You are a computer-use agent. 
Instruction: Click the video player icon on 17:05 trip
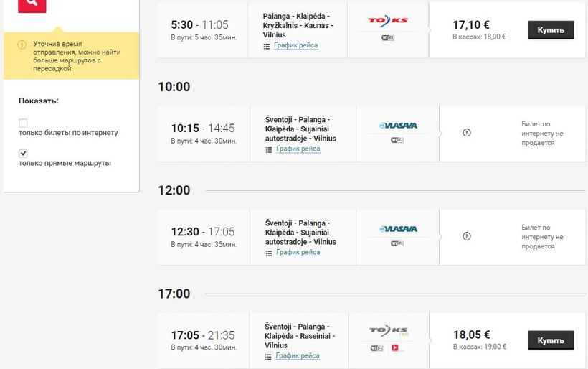click(x=394, y=347)
